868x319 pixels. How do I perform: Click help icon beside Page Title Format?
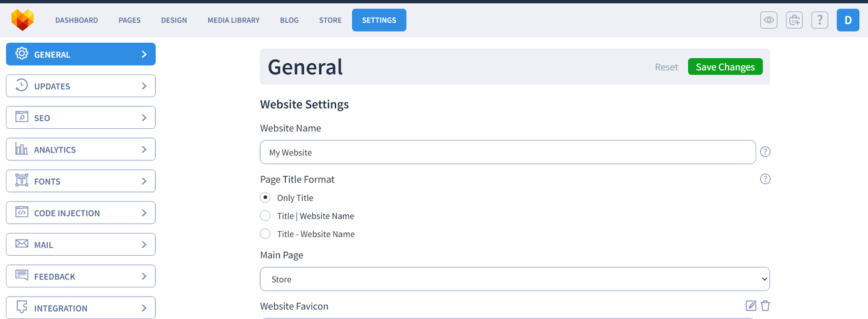(765, 179)
